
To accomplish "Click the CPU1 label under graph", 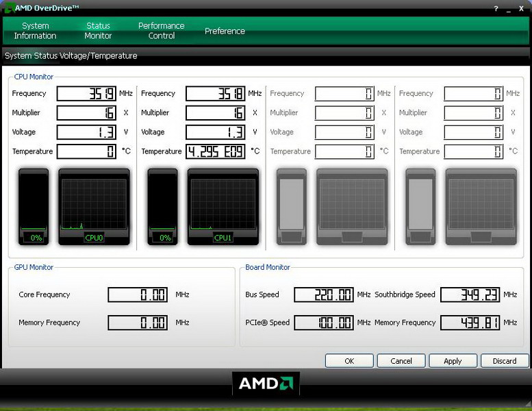I will point(223,238).
